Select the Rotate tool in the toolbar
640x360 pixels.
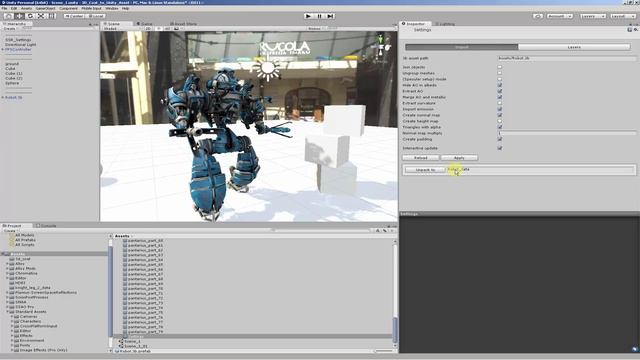click(x=30, y=16)
